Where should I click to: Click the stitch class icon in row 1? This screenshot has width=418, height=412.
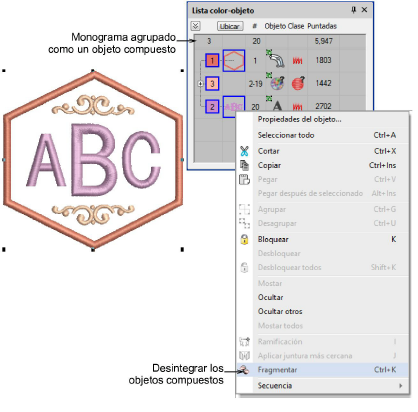[297, 61]
